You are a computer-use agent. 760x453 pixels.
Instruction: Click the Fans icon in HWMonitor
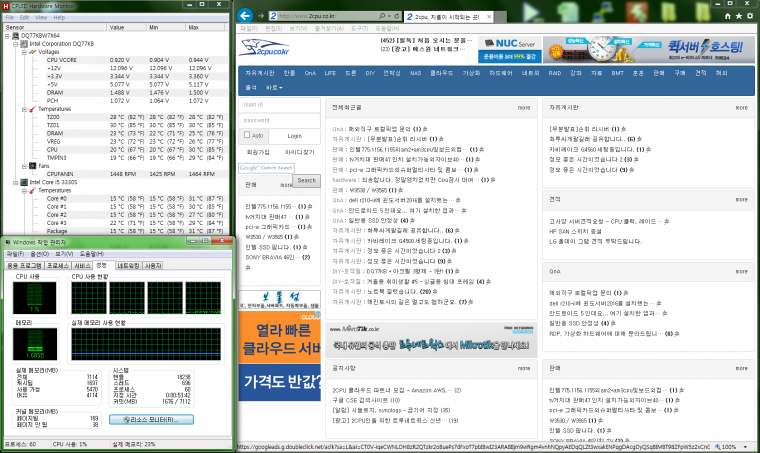(x=32, y=166)
